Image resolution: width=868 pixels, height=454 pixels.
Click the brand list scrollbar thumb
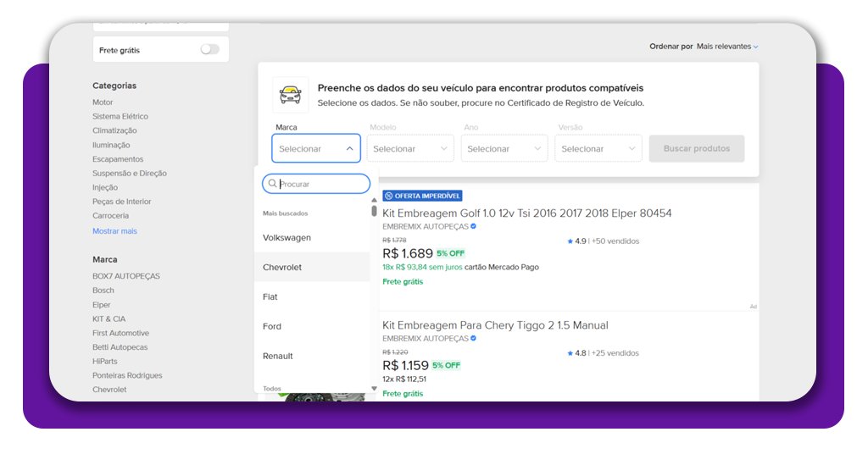[x=374, y=211]
